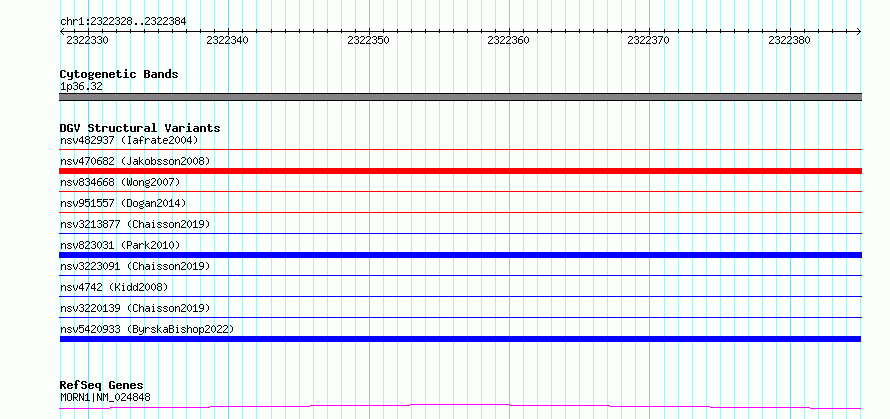Screen dimensions: 890x419
Task: Open variant nsv823031 (Park2010)
Action: click(x=120, y=245)
